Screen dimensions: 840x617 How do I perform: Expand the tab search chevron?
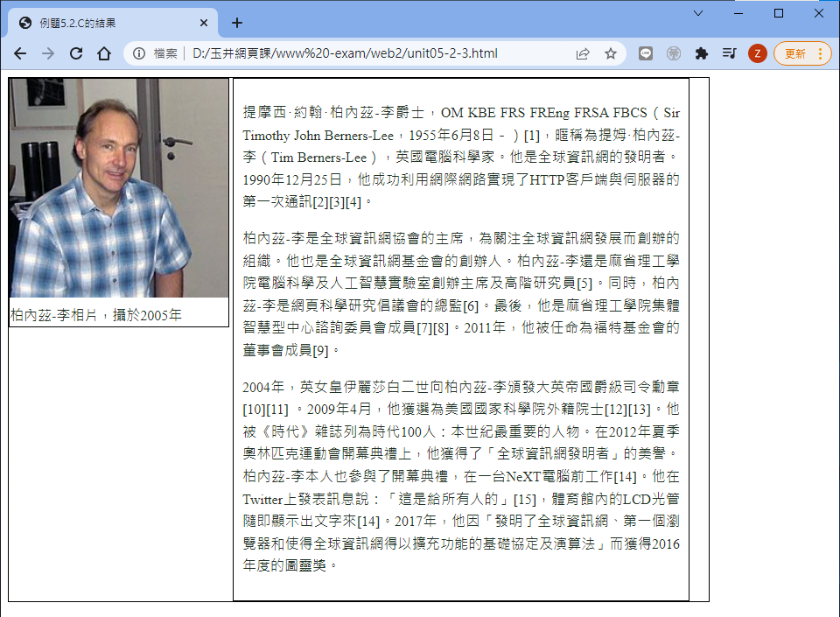[x=697, y=13]
